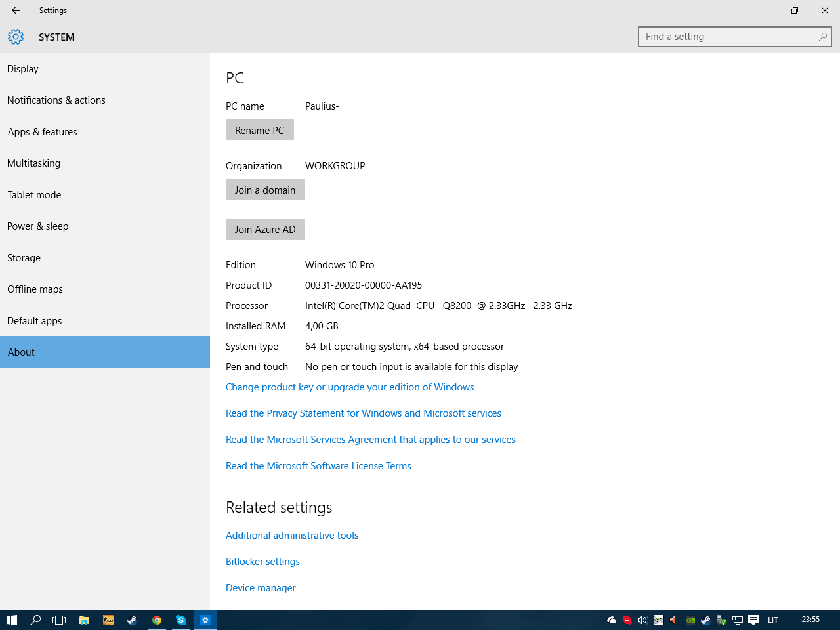Screen dimensions: 840x630
Task: Open File Explorer from the taskbar
Action: [x=84, y=620]
